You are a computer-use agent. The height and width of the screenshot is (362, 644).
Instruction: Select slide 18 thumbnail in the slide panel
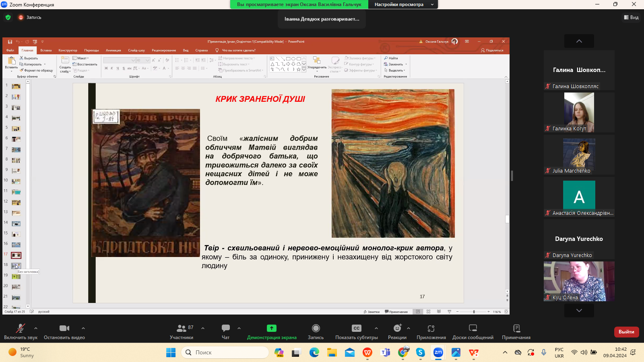[x=16, y=265]
